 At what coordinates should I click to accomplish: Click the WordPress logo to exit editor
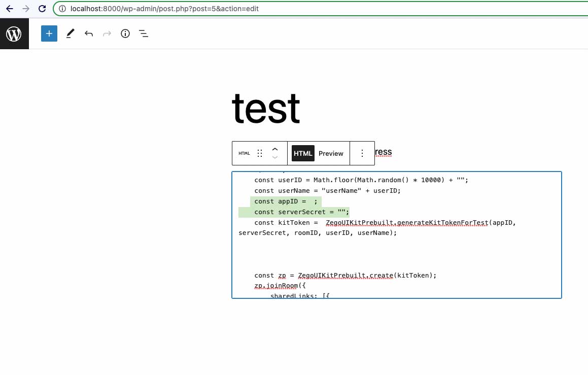coord(14,34)
